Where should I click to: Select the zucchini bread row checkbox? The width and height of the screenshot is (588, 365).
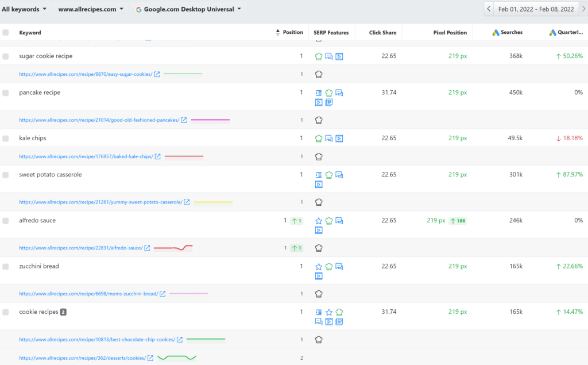(6, 267)
